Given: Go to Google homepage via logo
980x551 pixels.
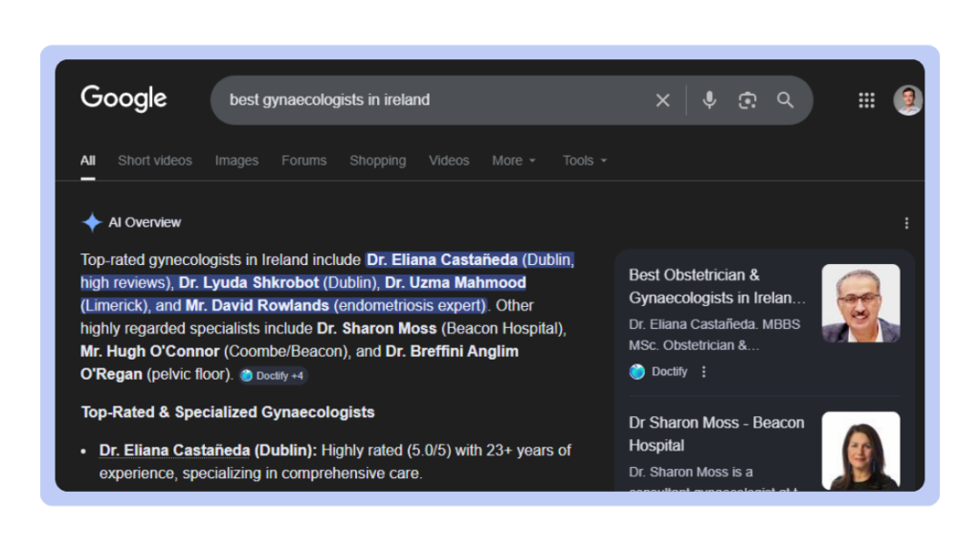Looking at the screenshot, I should click(x=123, y=99).
